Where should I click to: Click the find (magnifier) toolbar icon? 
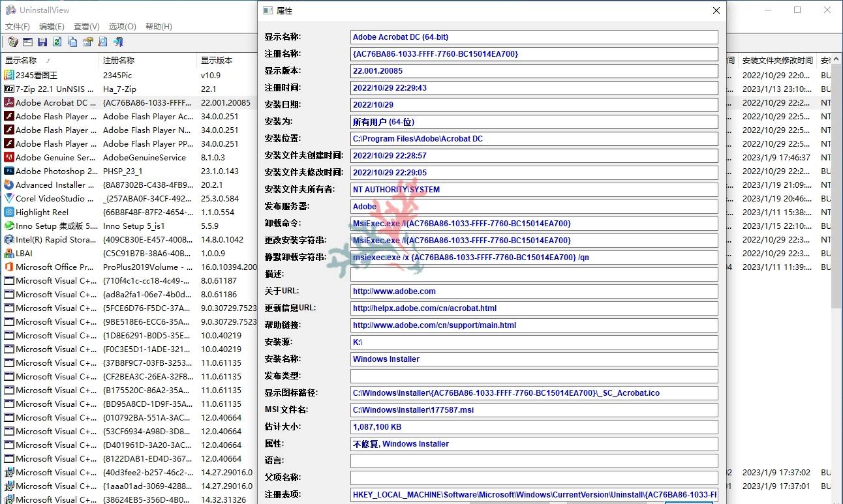pos(102,42)
